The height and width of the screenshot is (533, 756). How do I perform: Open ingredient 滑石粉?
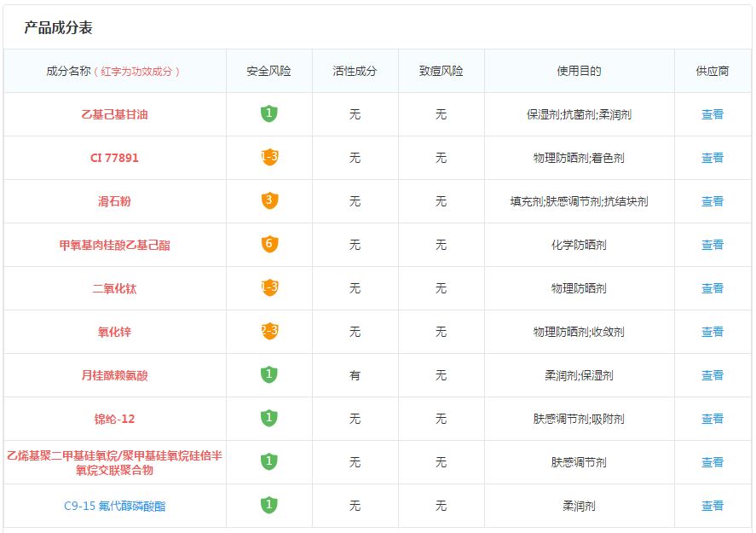coord(114,201)
